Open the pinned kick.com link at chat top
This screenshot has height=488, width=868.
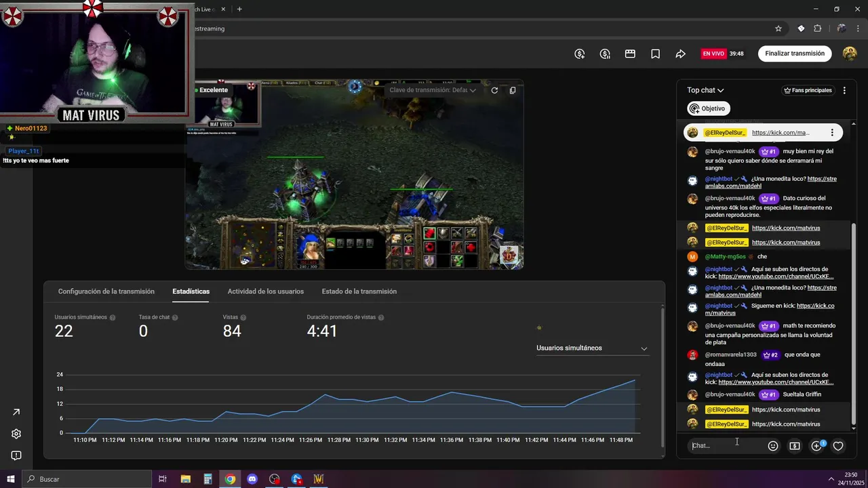[781, 133]
